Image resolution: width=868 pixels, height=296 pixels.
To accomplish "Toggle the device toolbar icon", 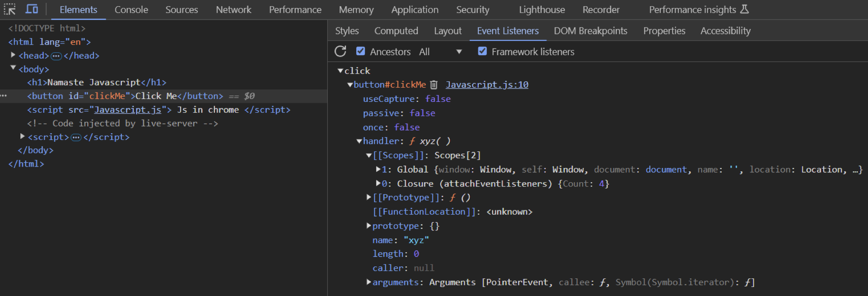I will pos(31,9).
